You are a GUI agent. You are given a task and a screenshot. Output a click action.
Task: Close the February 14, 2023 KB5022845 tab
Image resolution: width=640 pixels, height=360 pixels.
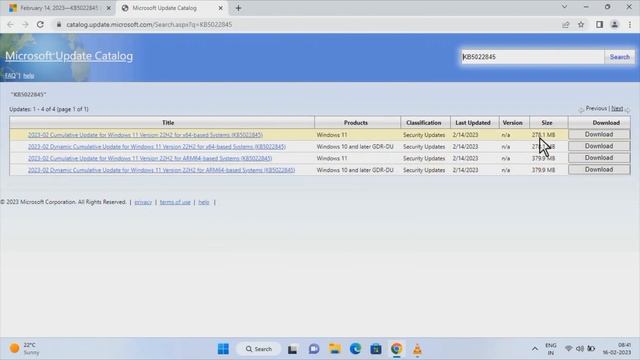click(x=109, y=8)
